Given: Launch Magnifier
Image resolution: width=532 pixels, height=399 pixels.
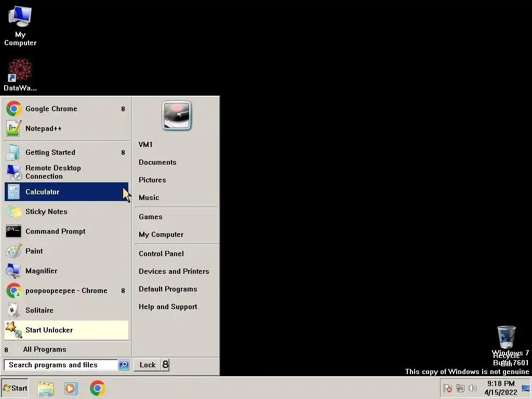Looking at the screenshot, I should (x=66, y=271).
